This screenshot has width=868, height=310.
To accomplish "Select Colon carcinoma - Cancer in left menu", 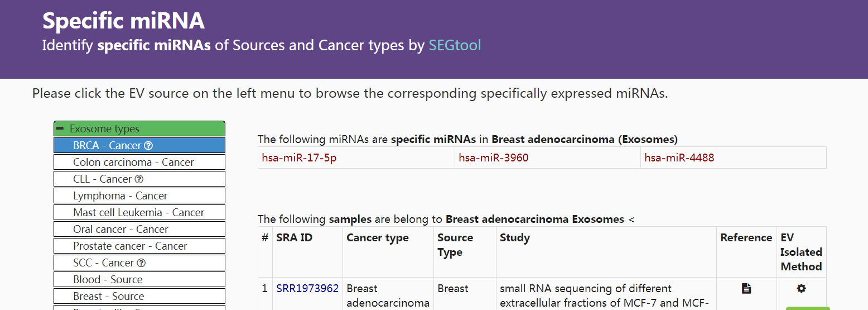I will click(x=139, y=163).
